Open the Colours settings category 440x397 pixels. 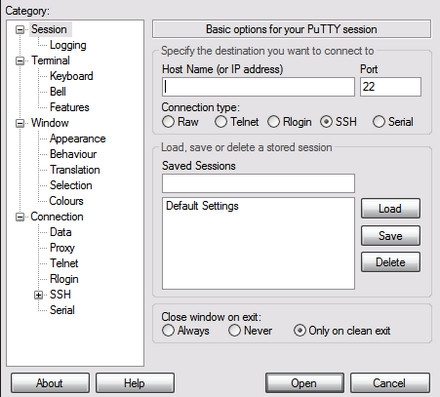pos(66,201)
